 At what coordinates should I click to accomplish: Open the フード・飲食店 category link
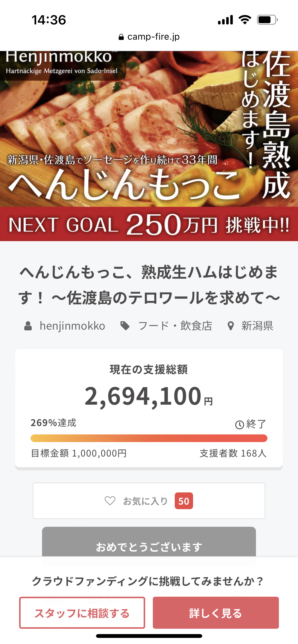click(x=175, y=326)
